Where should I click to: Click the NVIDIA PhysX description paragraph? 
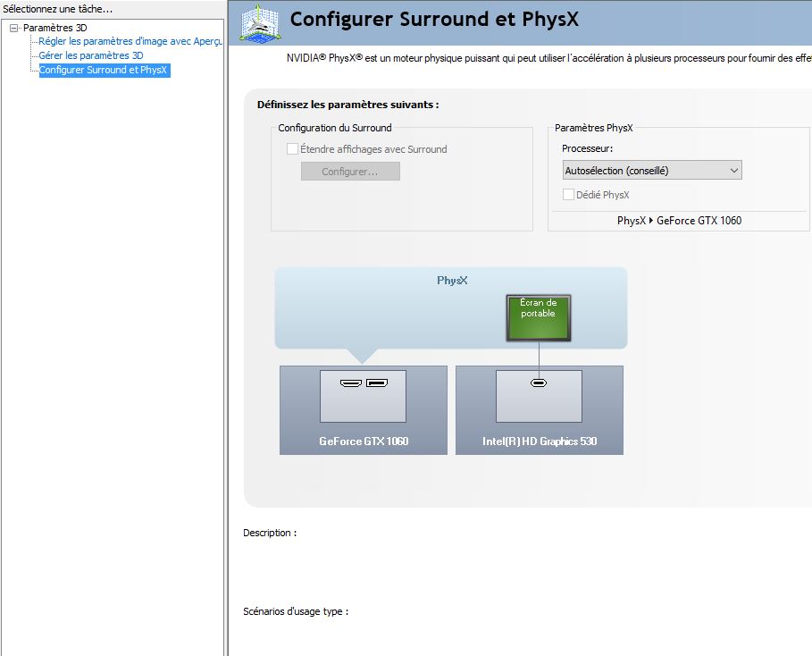[549, 59]
